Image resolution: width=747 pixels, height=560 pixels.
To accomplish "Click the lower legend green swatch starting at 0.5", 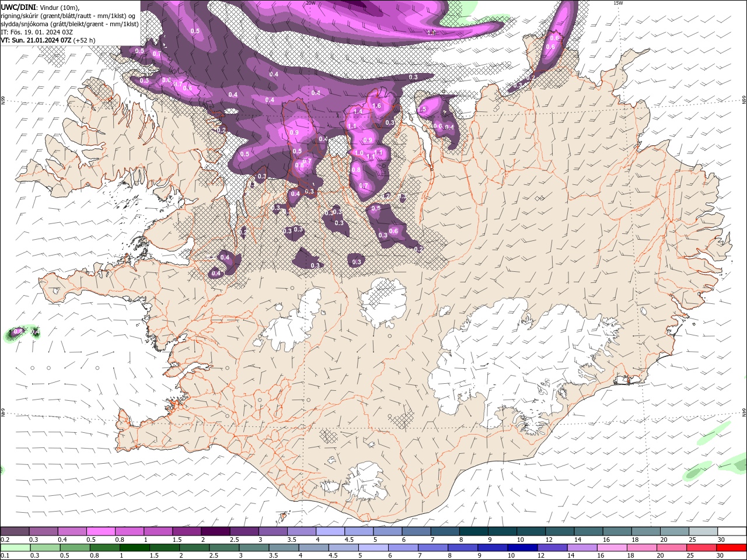I will pos(75,548).
